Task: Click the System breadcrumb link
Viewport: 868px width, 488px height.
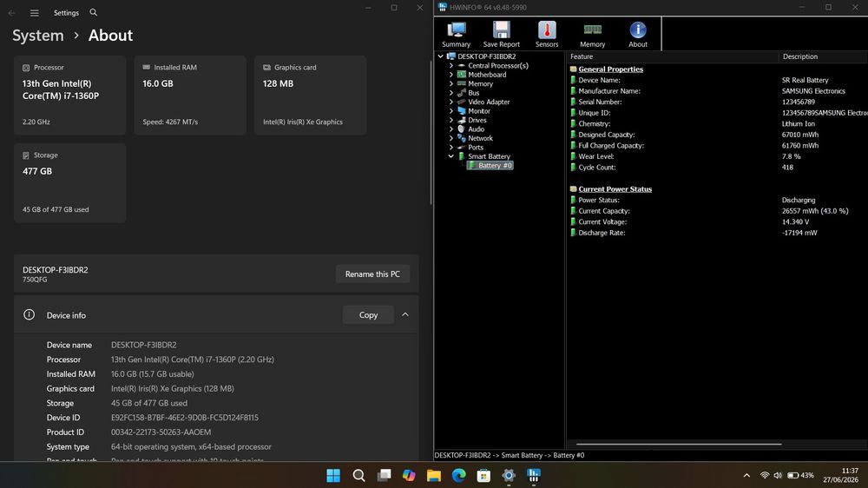Action: tap(37, 36)
